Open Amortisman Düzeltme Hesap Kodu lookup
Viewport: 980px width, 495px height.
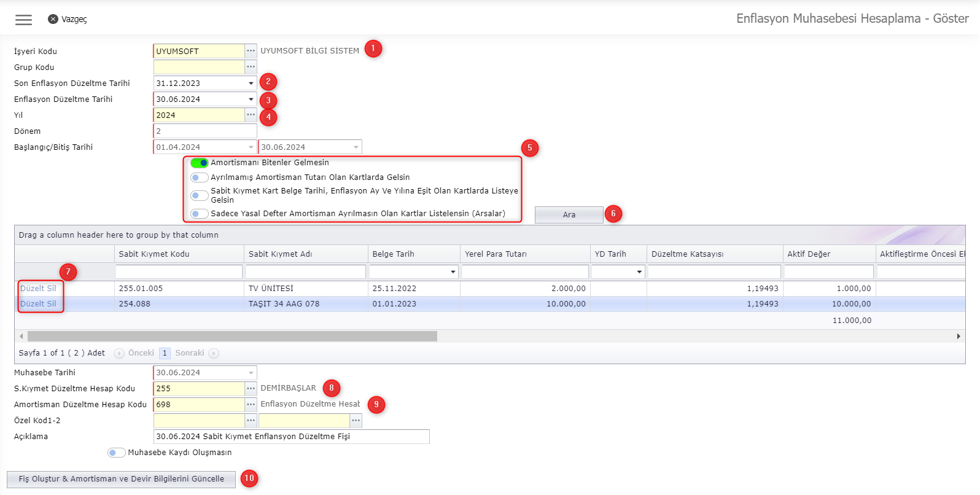click(251, 405)
